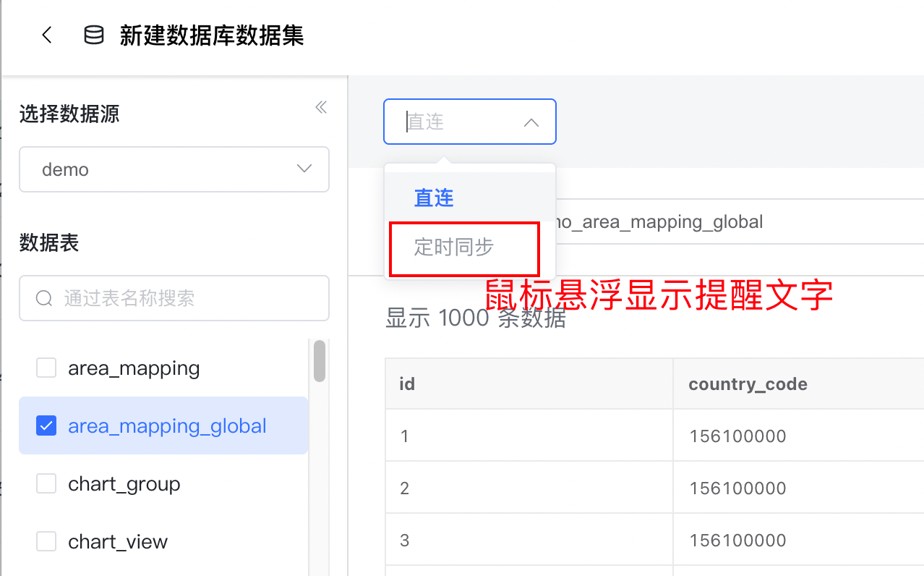Click the area_mapping_global table name
Screen dimensions: 924x576
click(167, 427)
